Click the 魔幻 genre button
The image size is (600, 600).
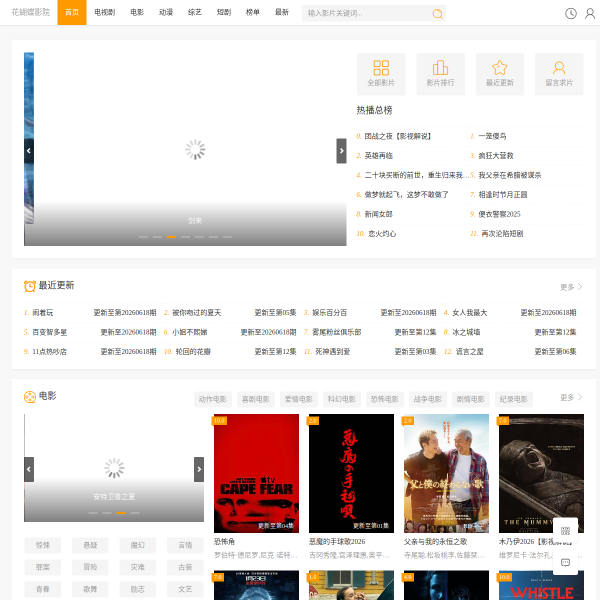137,545
